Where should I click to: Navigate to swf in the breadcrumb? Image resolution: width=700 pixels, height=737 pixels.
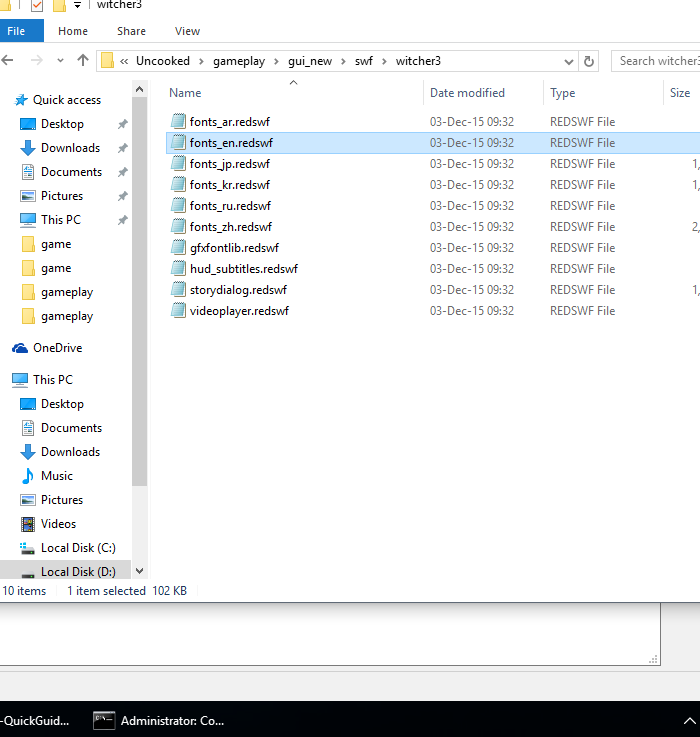click(x=363, y=61)
